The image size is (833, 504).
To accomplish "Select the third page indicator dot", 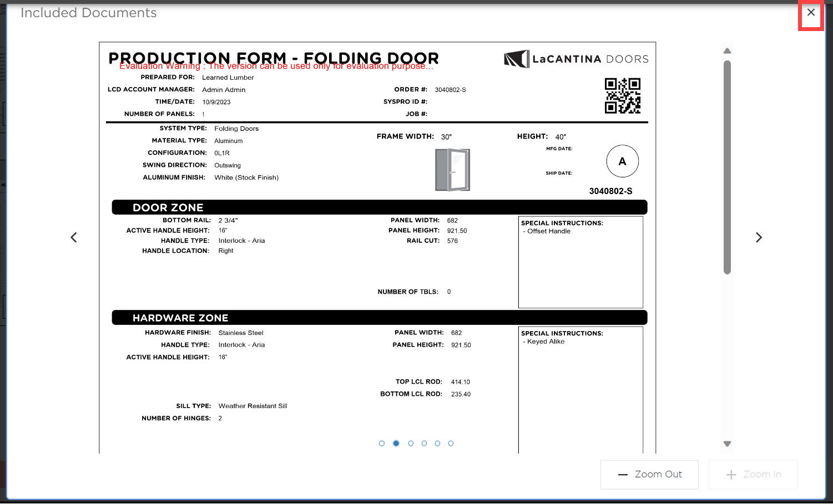I will (x=411, y=444).
